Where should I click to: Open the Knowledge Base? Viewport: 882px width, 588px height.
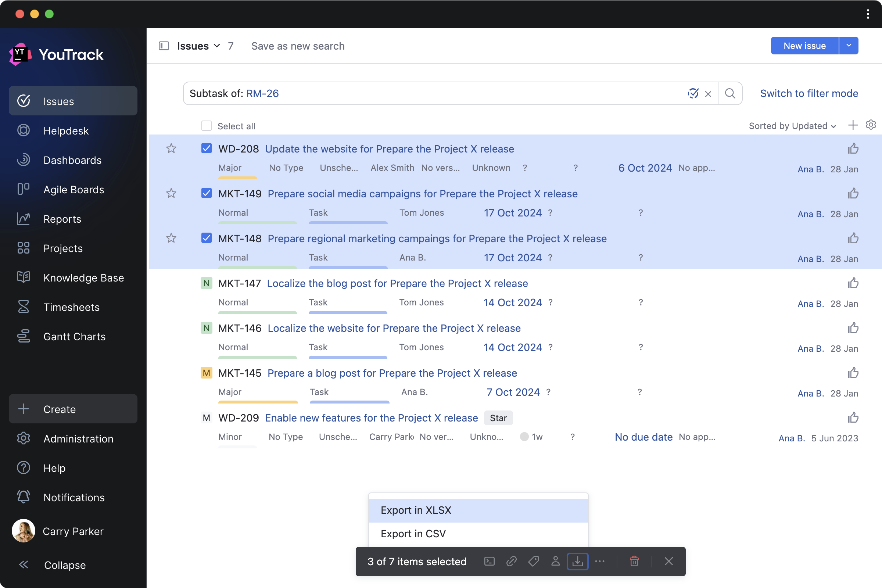pyautogui.click(x=84, y=278)
